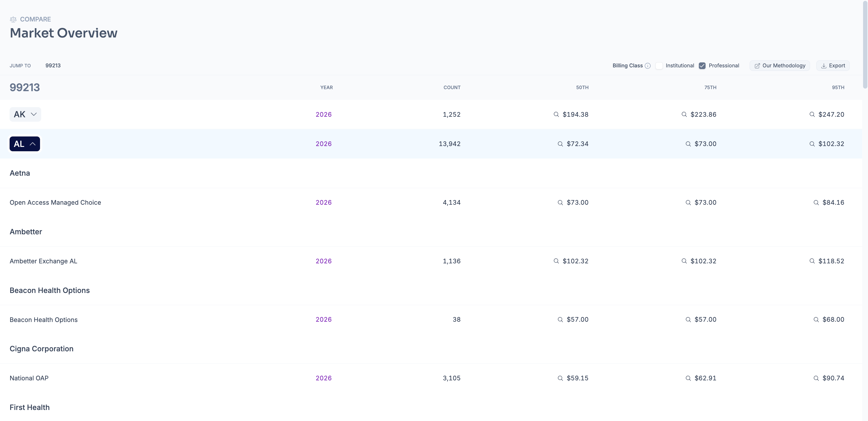The height and width of the screenshot is (421, 868).
Task: Click magnifier icon beside AK $194.38
Action: tap(556, 114)
